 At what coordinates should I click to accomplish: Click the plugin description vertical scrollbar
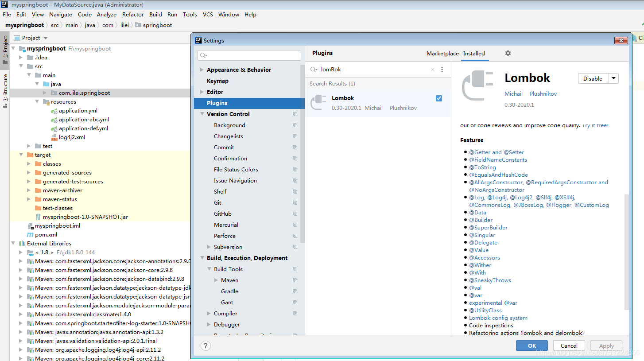(x=626, y=252)
